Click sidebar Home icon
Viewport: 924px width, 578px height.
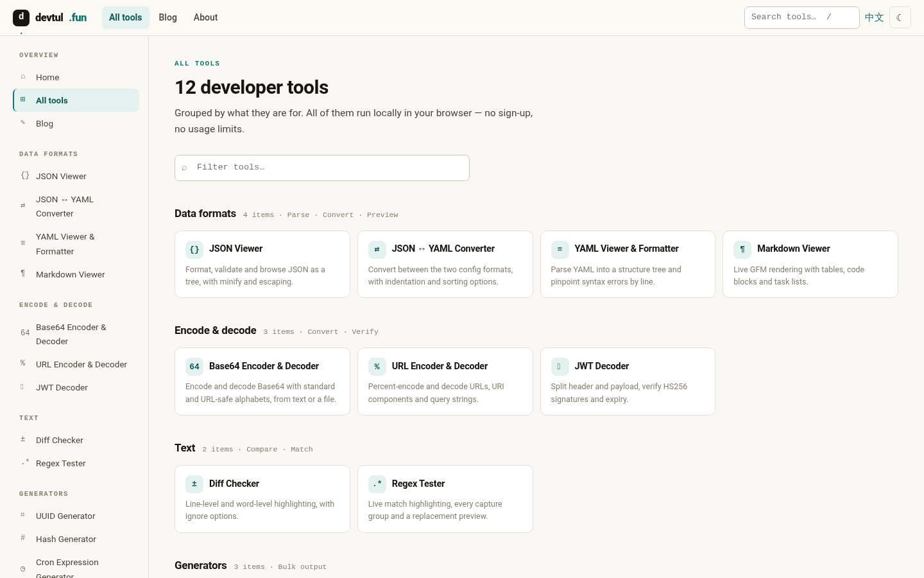pyautogui.click(x=23, y=76)
